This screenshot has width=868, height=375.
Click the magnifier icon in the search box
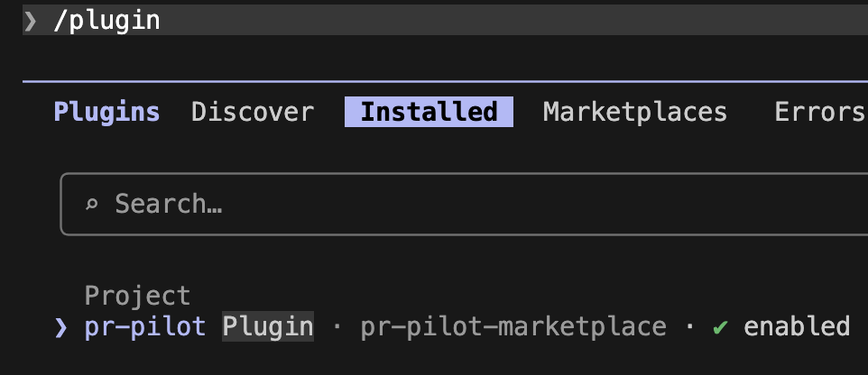pos(91,205)
